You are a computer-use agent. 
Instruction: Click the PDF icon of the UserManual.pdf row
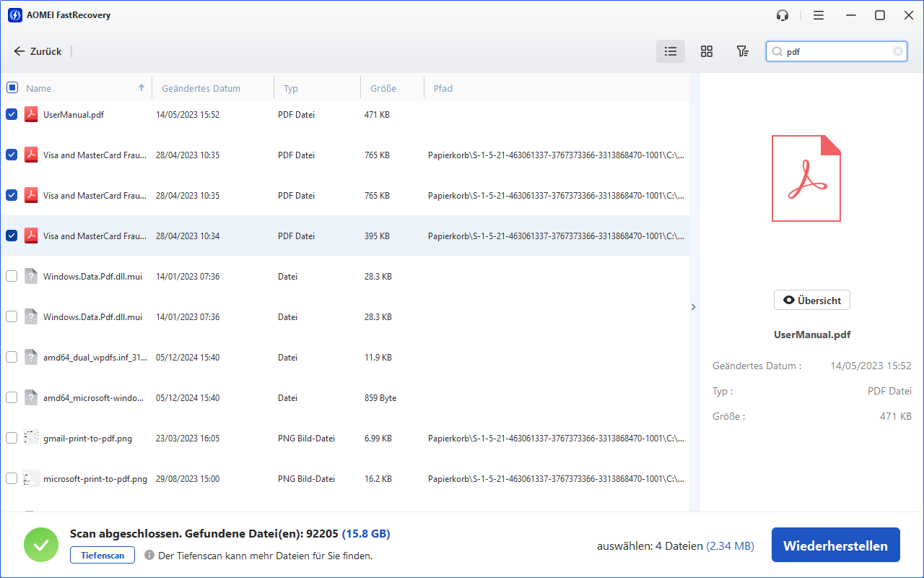pos(31,114)
